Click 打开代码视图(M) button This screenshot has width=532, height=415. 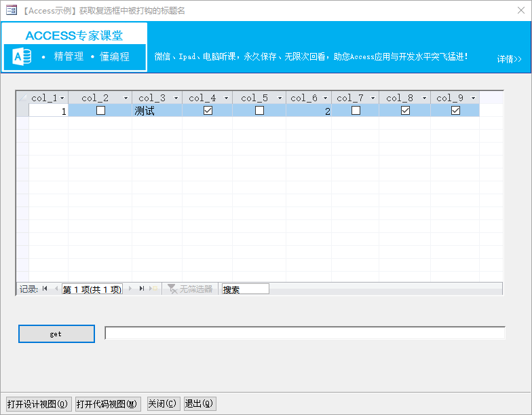[x=108, y=403]
